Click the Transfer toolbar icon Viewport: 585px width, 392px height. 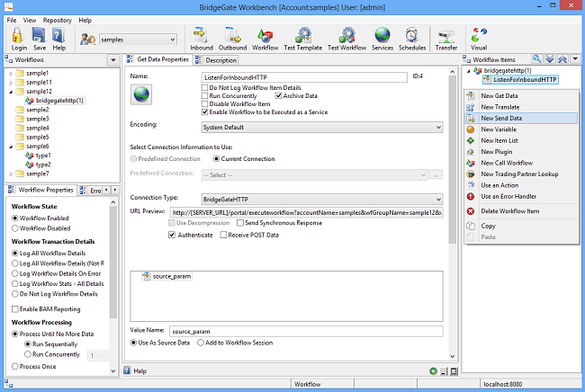(x=446, y=38)
